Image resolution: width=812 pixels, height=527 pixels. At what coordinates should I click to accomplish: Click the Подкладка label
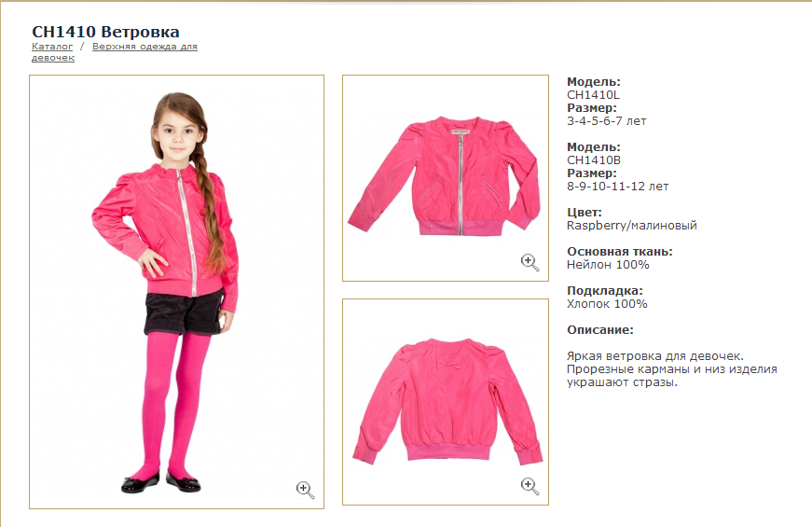tap(604, 291)
